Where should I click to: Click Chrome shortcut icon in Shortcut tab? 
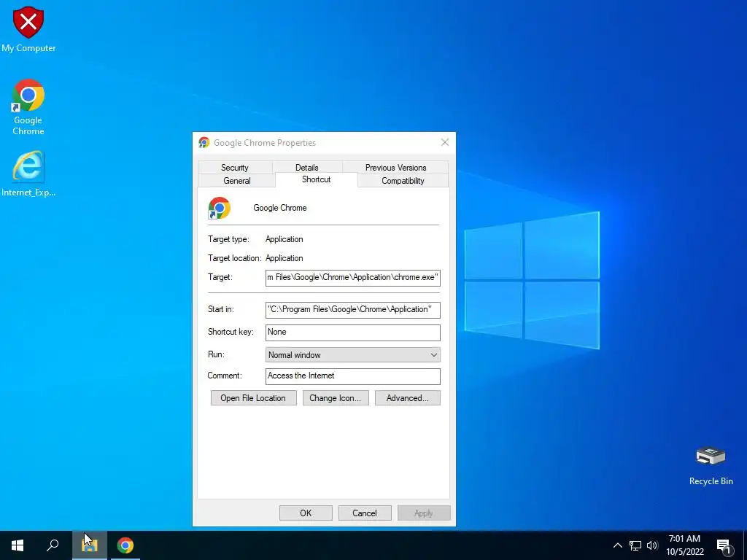[x=219, y=208]
